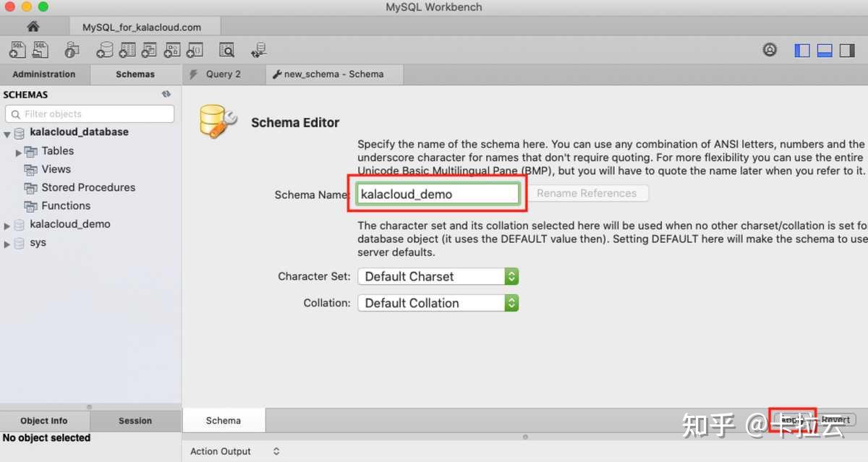The height and width of the screenshot is (462, 868).
Task: Select the Query 2 tab
Action: pyautogui.click(x=224, y=74)
